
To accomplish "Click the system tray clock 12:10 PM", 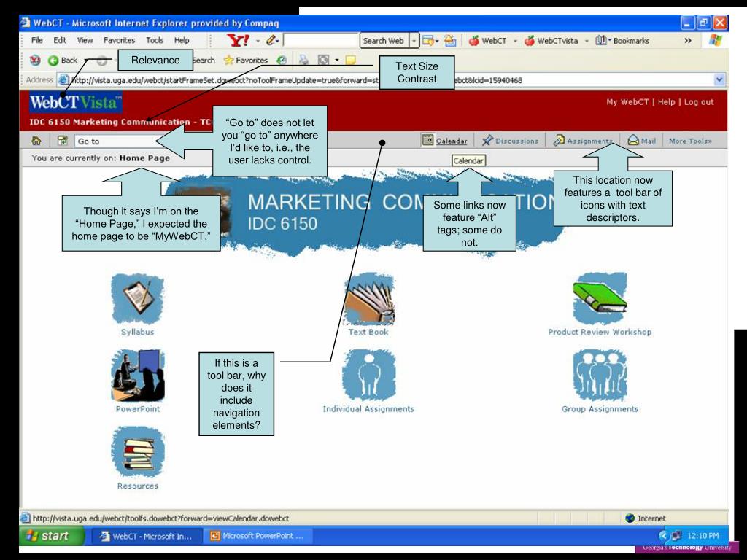I will click(x=703, y=536).
